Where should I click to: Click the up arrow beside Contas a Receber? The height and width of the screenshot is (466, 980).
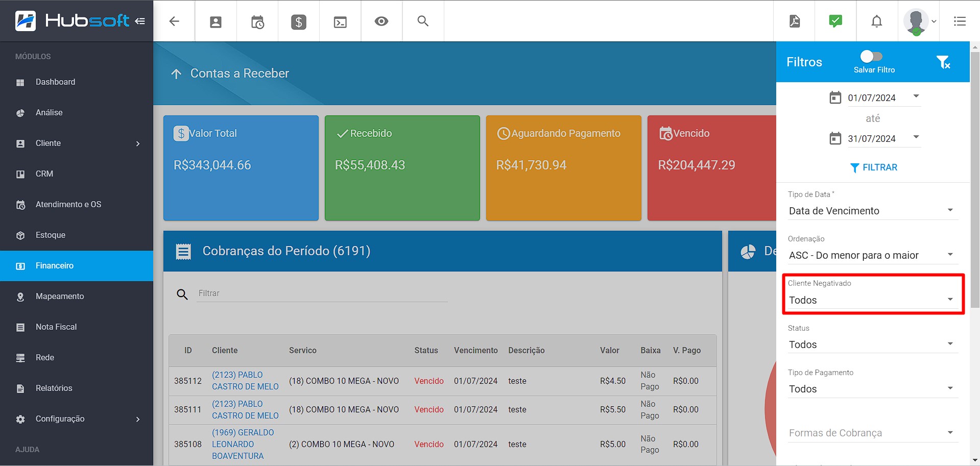[176, 74]
